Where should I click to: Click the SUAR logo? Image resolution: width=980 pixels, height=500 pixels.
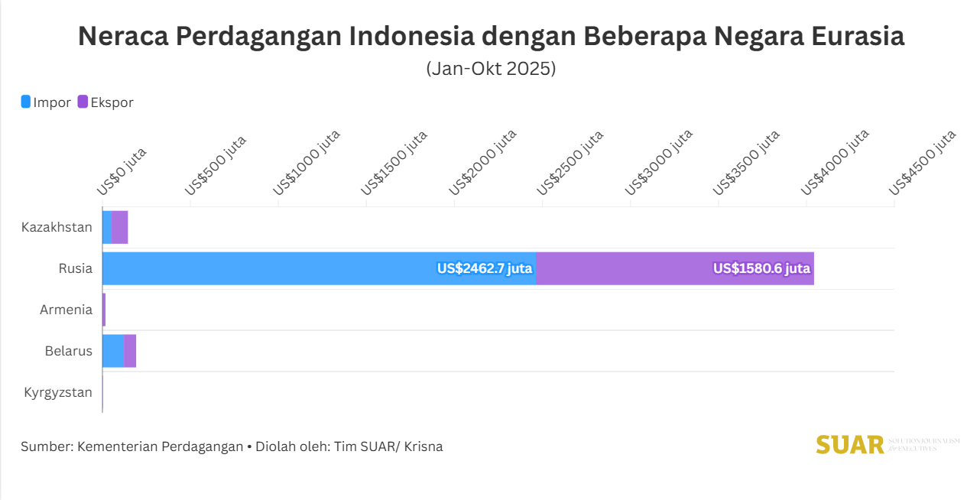click(x=849, y=445)
